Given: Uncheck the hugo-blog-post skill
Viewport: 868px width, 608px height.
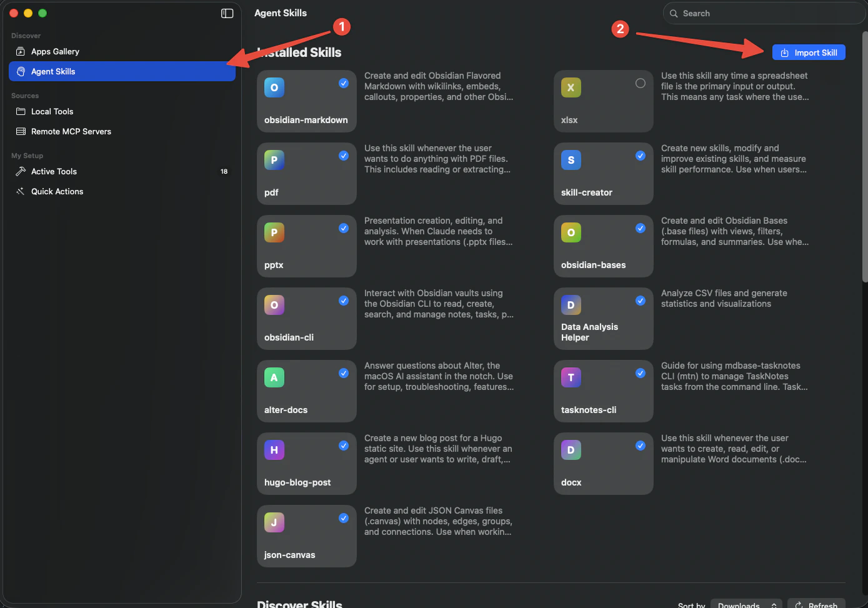Looking at the screenshot, I should pyautogui.click(x=344, y=446).
